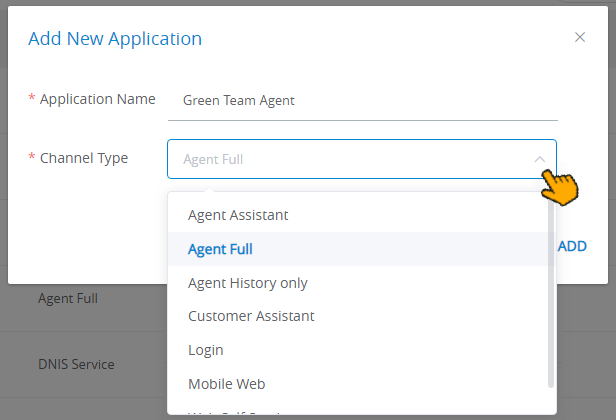Close the Add New Application dialog

[x=580, y=37]
